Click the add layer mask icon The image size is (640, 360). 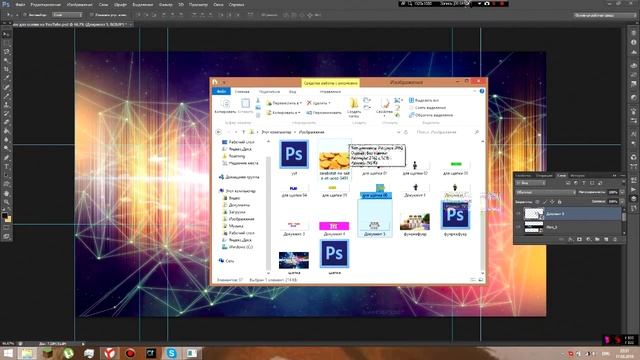pyautogui.click(x=579, y=239)
